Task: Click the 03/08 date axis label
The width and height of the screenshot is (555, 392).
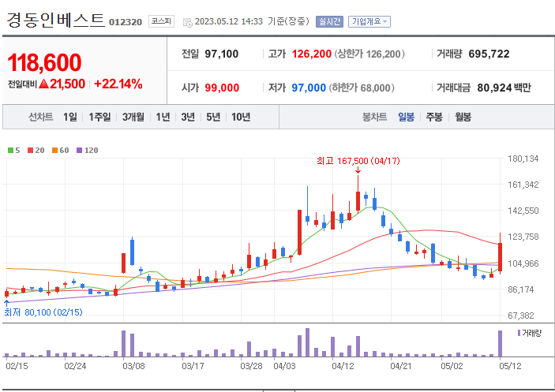Action: tap(133, 366)
